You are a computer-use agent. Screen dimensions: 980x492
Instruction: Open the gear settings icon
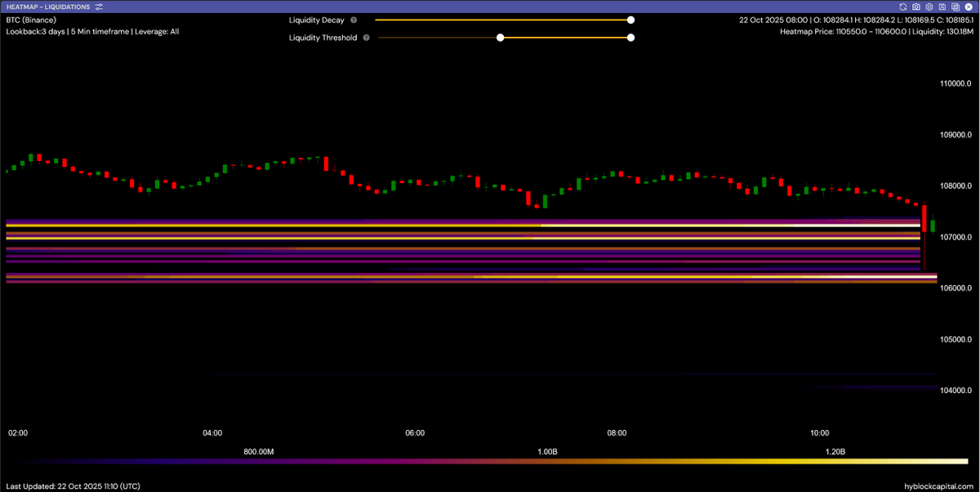929,7
